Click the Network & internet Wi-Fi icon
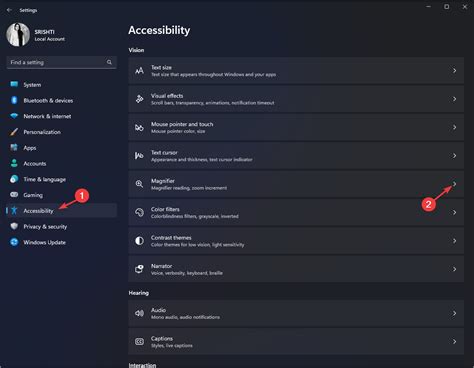The image size is (474, 368). [14, 116]
